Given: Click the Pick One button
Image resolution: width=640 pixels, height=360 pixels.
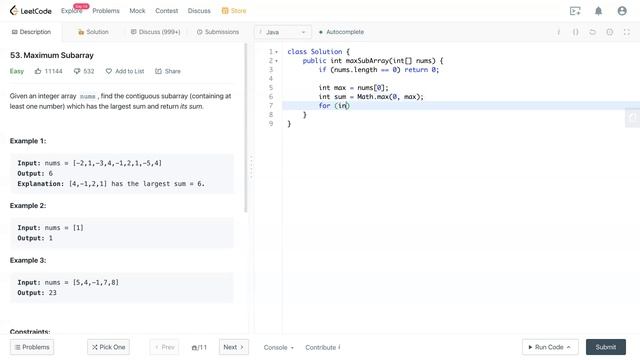Looking at the screenshot, I should coord(108,347).
